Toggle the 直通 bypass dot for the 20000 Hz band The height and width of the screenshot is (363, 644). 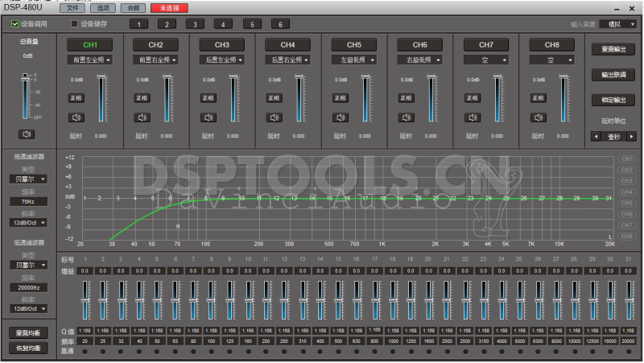pos(629,352)
